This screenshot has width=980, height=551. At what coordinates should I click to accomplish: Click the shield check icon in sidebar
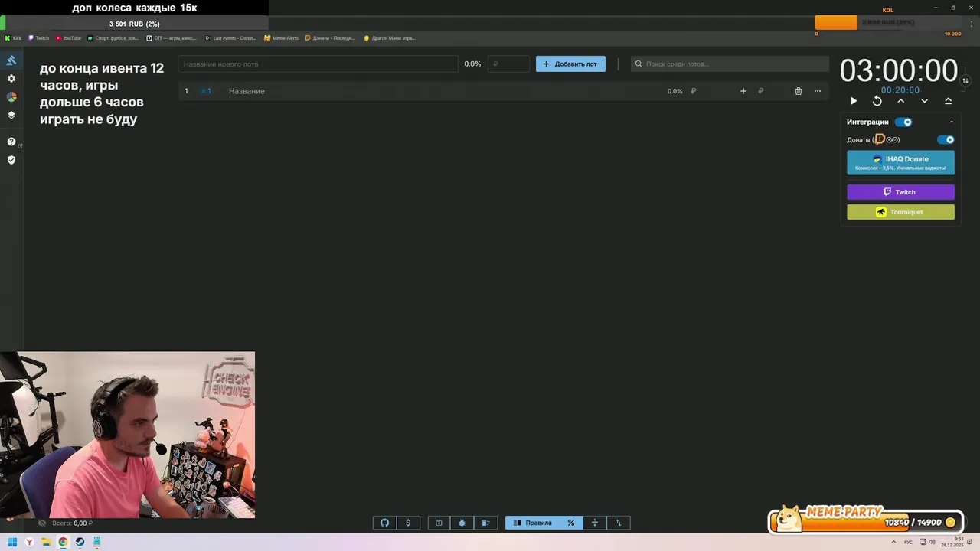11,160
